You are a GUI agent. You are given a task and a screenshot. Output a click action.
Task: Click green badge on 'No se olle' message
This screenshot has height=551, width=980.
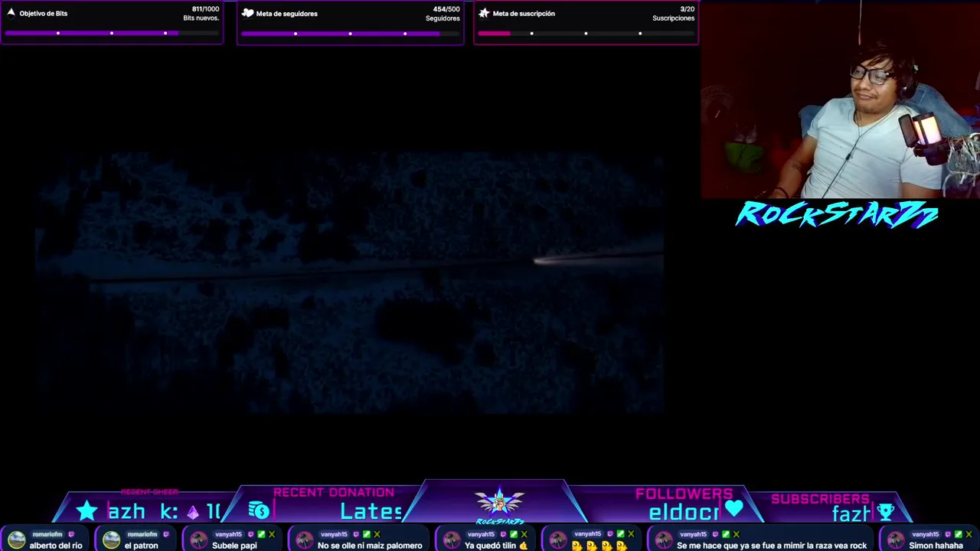[x=367, y=534]
